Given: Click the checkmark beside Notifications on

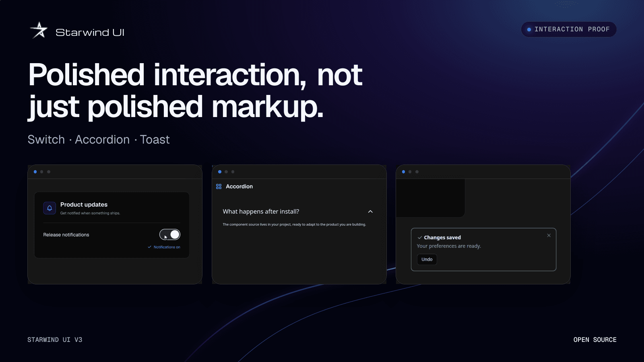Looking at the screenshot, I should click(x=150, y=247).
